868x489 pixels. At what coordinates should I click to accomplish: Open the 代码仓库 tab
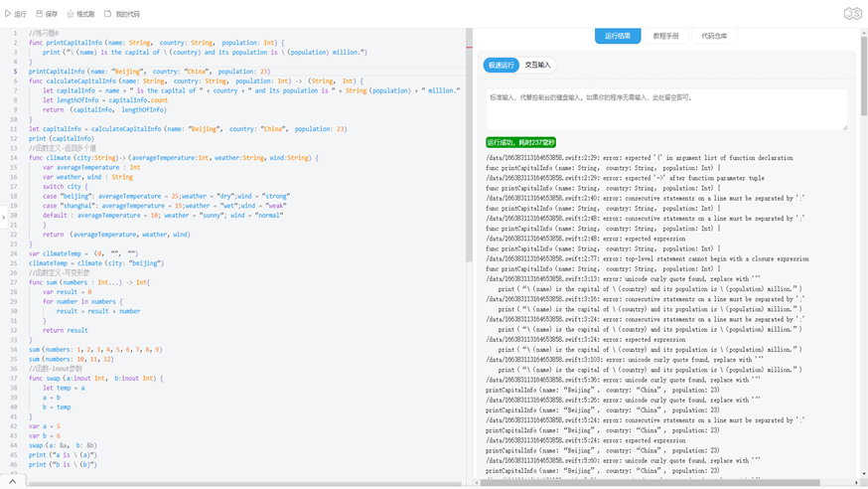click(x=714, y=36)
